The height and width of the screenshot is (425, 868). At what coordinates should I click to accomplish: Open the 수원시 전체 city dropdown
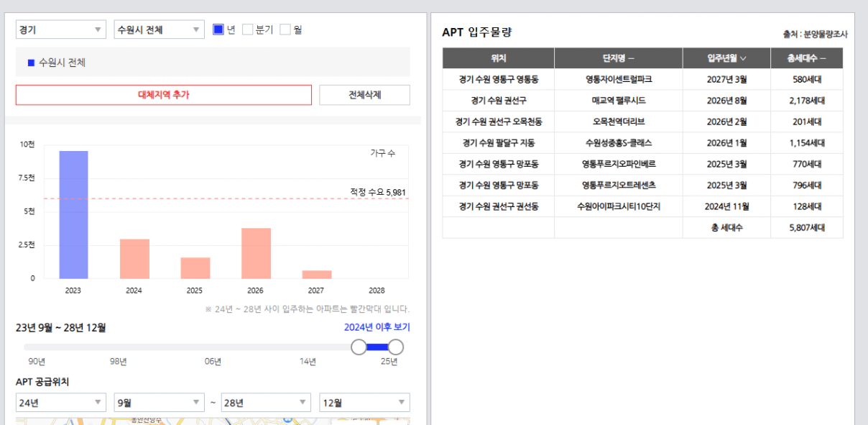160,29
